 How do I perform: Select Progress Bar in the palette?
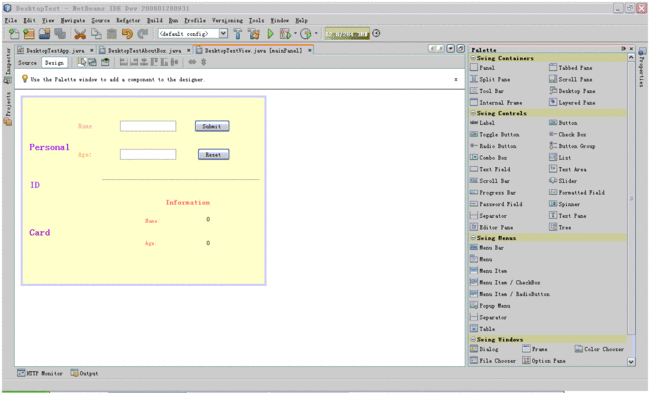coord(493,192)
